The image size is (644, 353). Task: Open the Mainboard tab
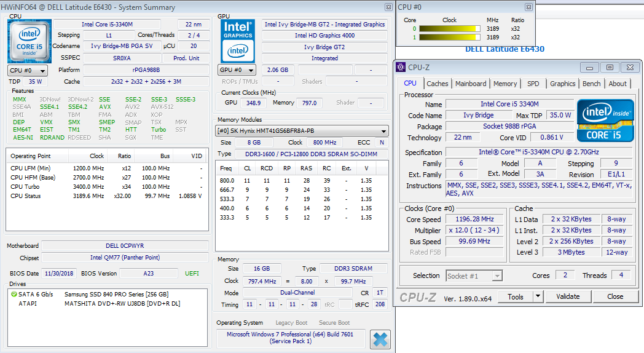(471, 84)
